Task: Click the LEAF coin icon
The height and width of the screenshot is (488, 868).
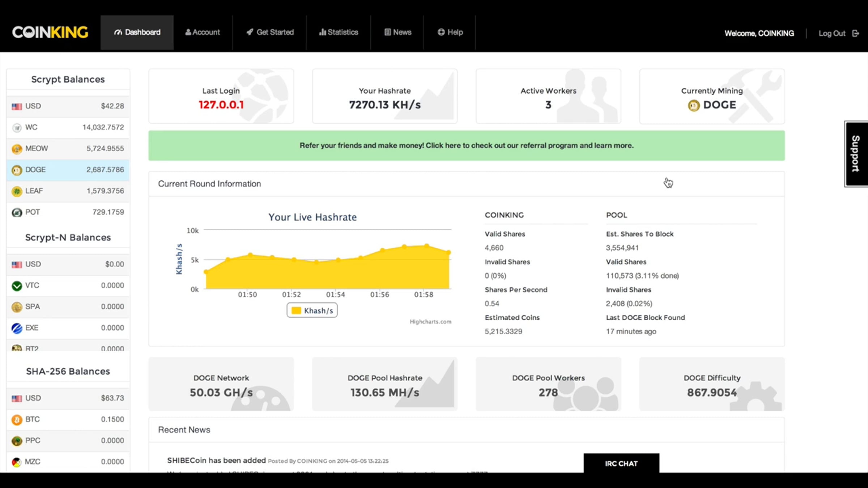Action: tap(17, 191)
